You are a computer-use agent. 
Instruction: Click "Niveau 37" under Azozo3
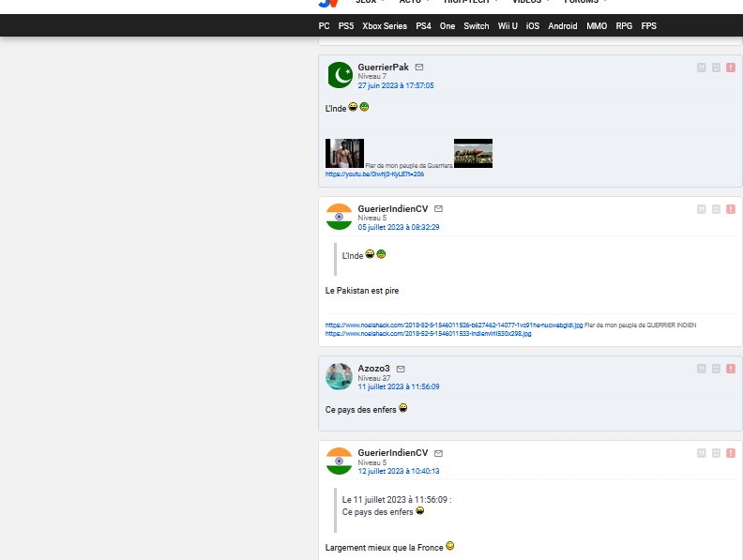pyautogui.click(x=374, y=379)
